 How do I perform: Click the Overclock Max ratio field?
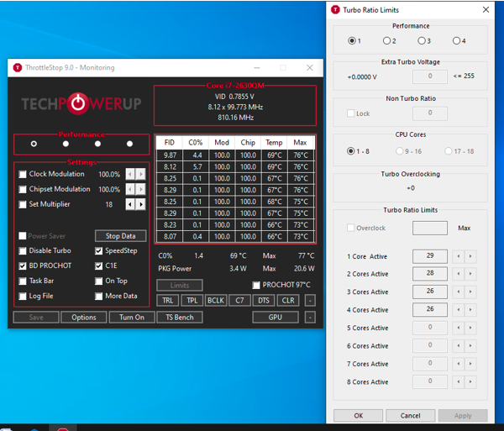pyautogui.click(x=430, y=228)
